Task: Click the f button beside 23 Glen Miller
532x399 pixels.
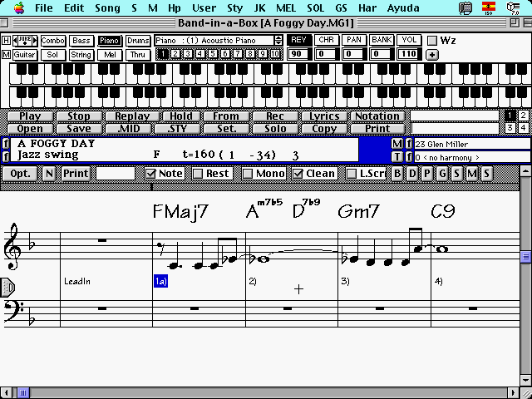Action: [x=409, y=144]
